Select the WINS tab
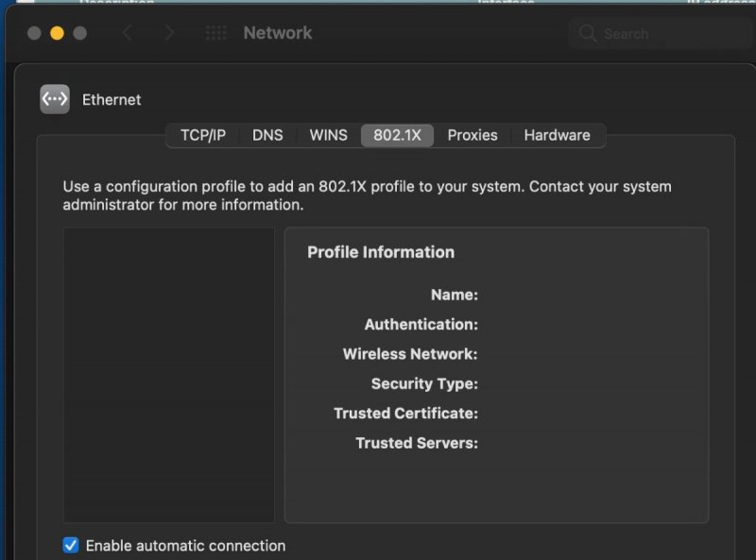 coord(328,135)
